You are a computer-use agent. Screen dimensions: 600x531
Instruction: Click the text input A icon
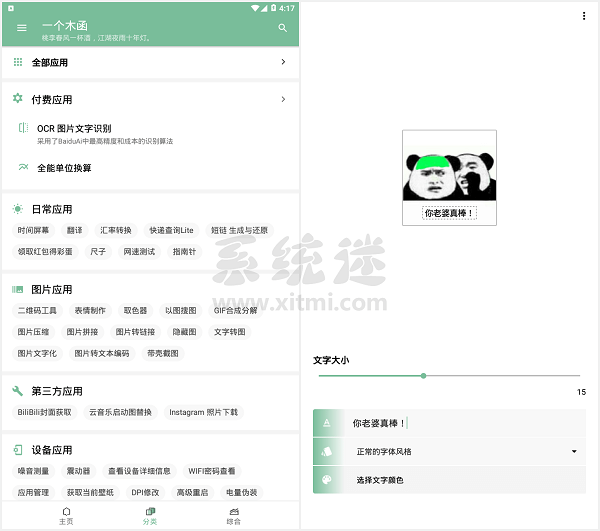tap(326, 423)
